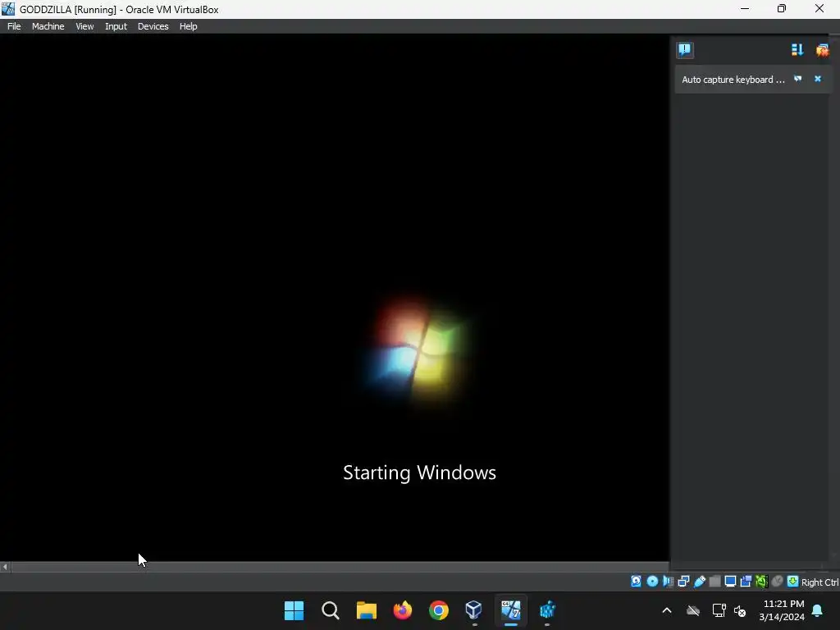Click the USB devices status icon
The height and width of the screenshot is (630, 840).
[699, 582]
